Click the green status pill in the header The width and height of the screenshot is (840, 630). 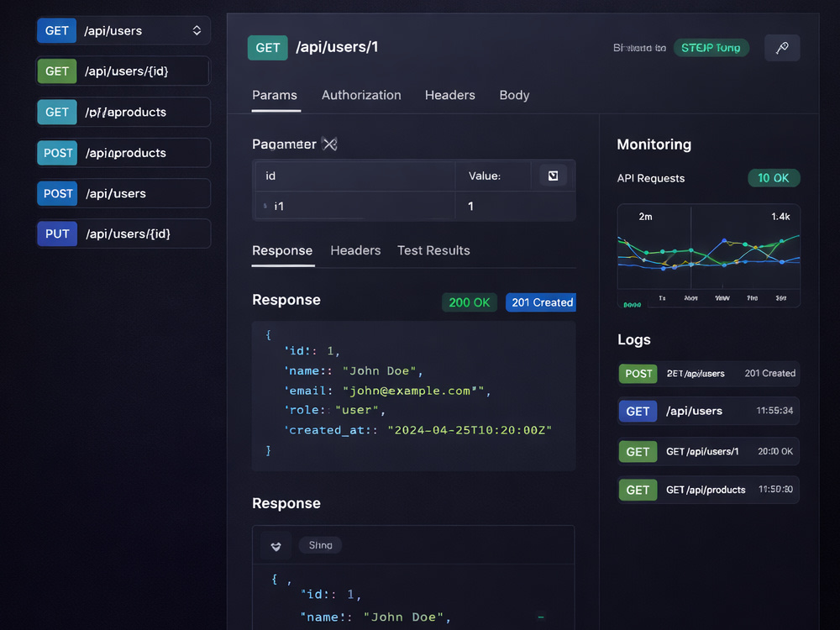pos(711,48)
